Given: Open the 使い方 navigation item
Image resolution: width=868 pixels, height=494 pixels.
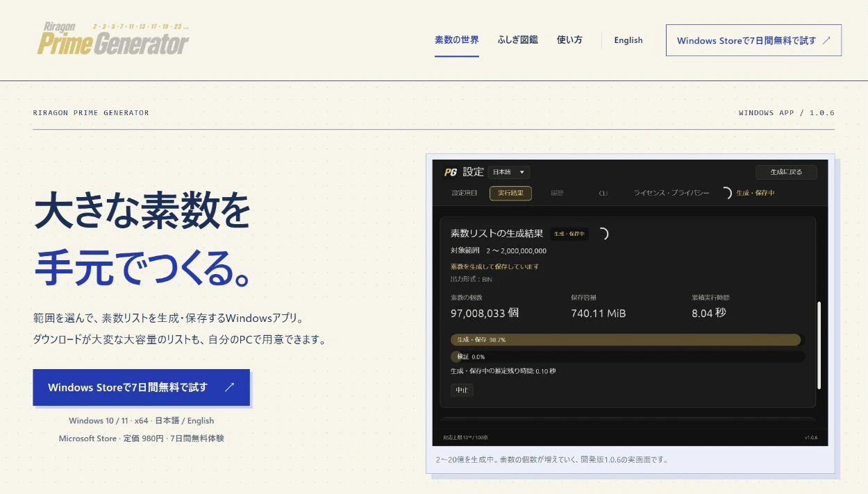Looking at the screenshot, I should (569, 40).
